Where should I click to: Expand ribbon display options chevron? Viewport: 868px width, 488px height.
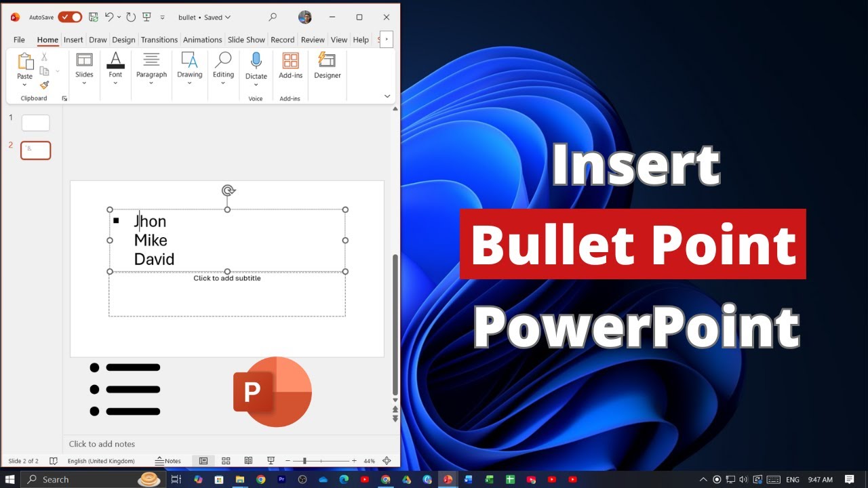[387, 96]
